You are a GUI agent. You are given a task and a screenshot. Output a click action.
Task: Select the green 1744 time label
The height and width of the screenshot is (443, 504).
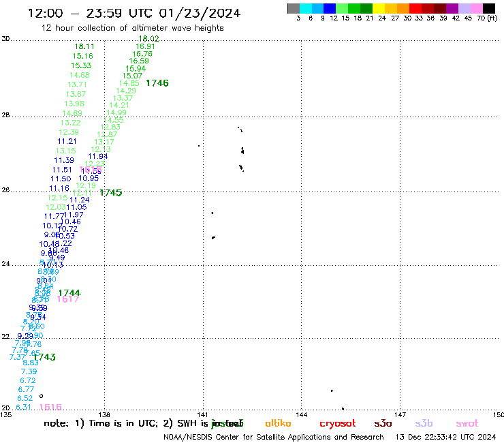(x=69, y=293)
